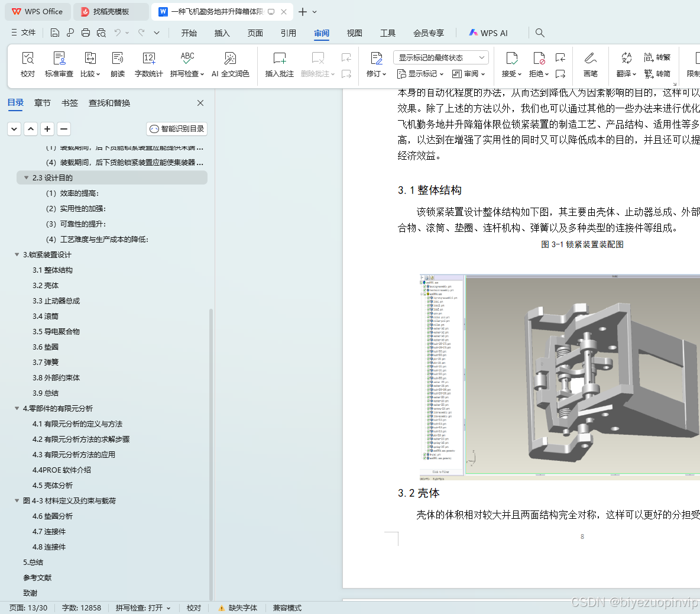The height and width of the screenshot is (614, 700).
Task: Open the 视图 ribbon tab
Action: coord(355,33)
